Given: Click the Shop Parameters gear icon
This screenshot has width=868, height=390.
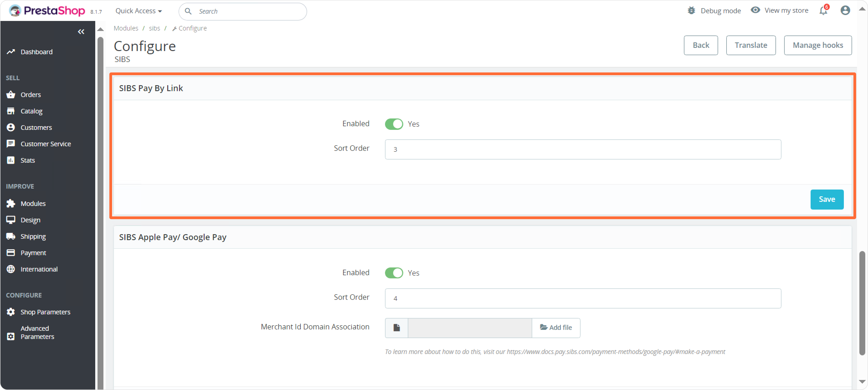Looking at the screenshot, I should (x=11, y=312).
